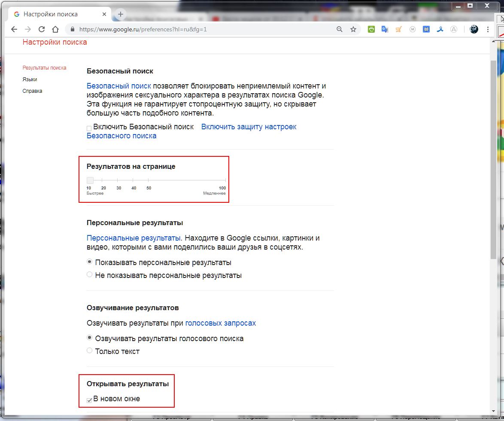504x421 pixels.
Task: Close the Настройки поиска tab
Action: pos(104,14)
